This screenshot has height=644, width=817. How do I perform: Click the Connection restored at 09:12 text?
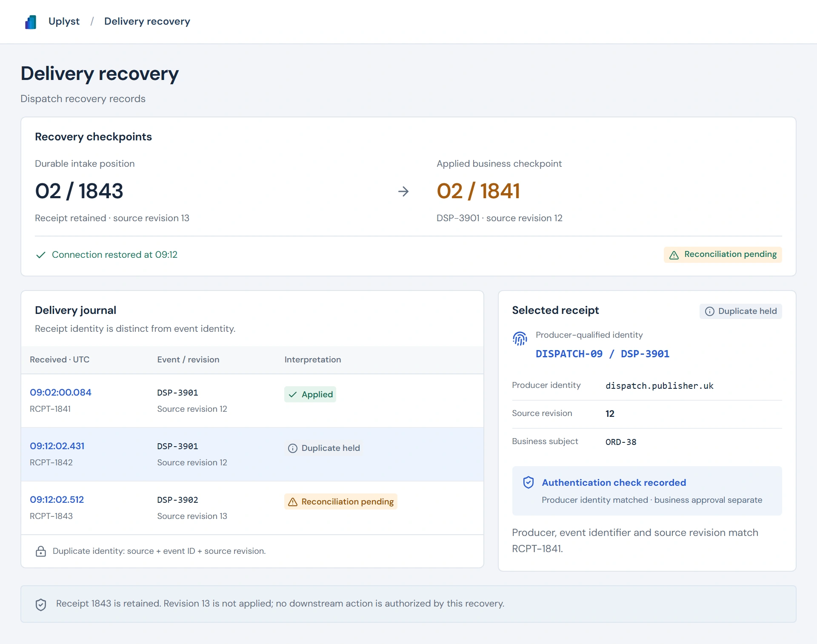[x=114, y=254]
